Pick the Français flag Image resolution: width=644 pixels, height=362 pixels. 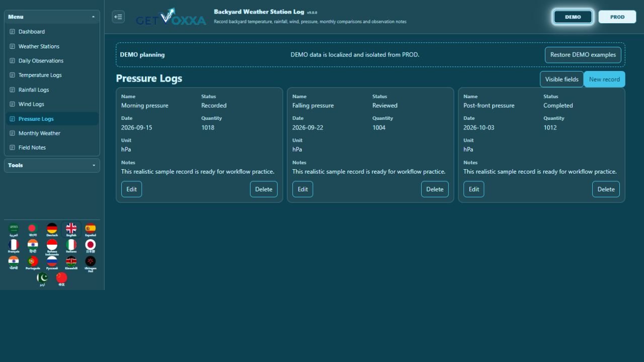tap(14, 246)
